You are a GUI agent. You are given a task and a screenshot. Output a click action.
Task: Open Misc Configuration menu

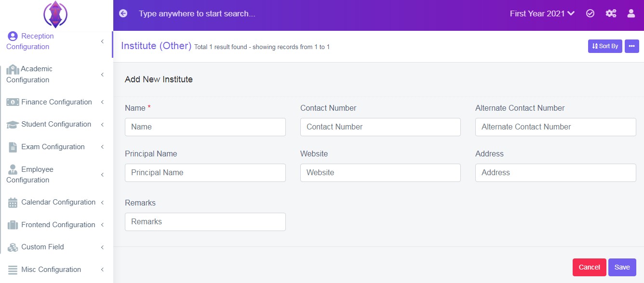[x=56, y=270]
